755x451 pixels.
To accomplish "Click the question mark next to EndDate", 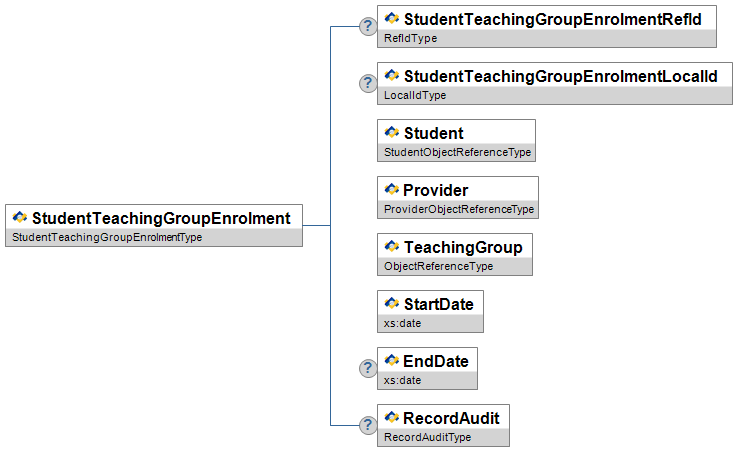I will tap(368, 368).
